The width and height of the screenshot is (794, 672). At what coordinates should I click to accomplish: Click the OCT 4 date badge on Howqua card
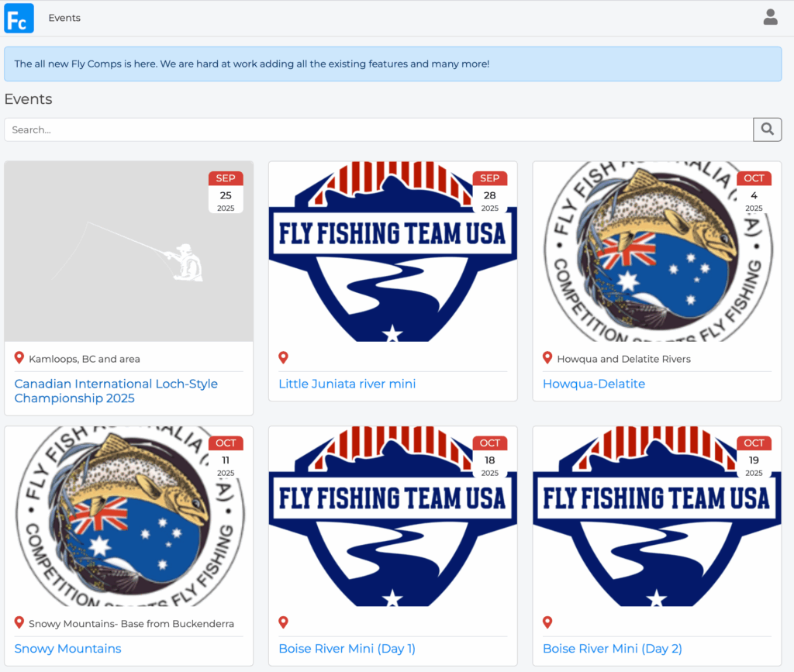point(754,191)
